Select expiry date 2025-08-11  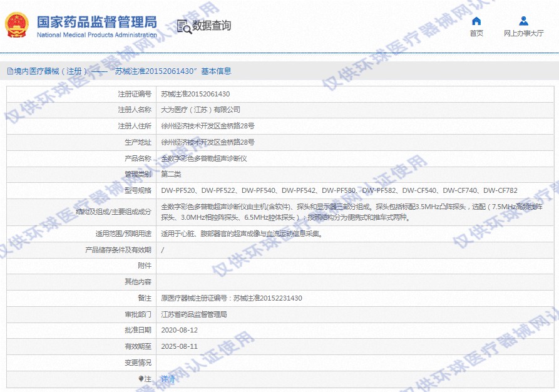179,346
